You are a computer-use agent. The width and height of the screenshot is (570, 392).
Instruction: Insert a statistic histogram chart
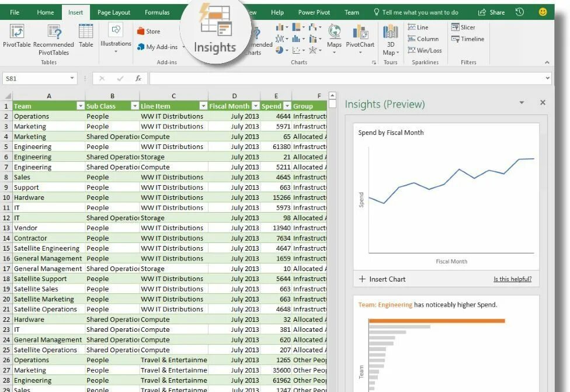point(298,39)
